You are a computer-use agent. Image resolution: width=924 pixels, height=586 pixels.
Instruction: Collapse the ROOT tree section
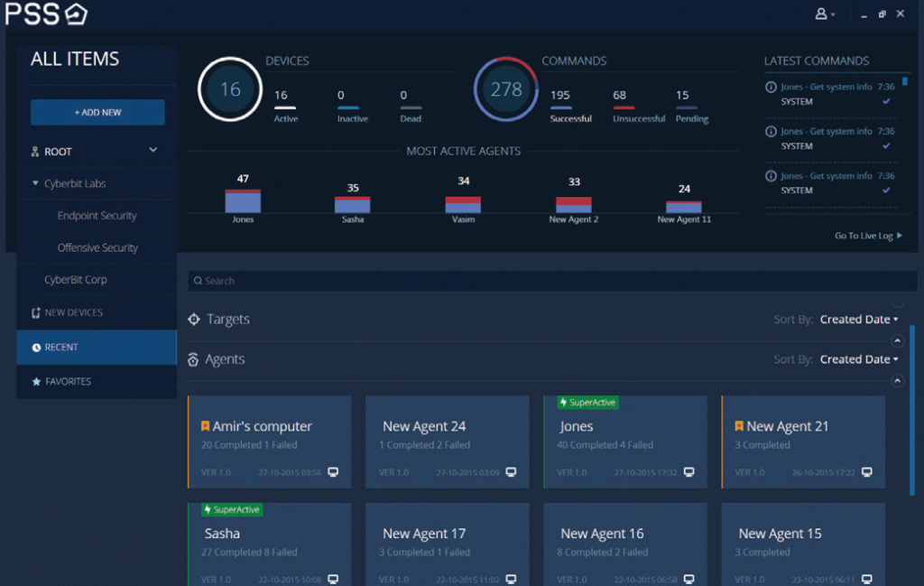(x=151, y=149)
